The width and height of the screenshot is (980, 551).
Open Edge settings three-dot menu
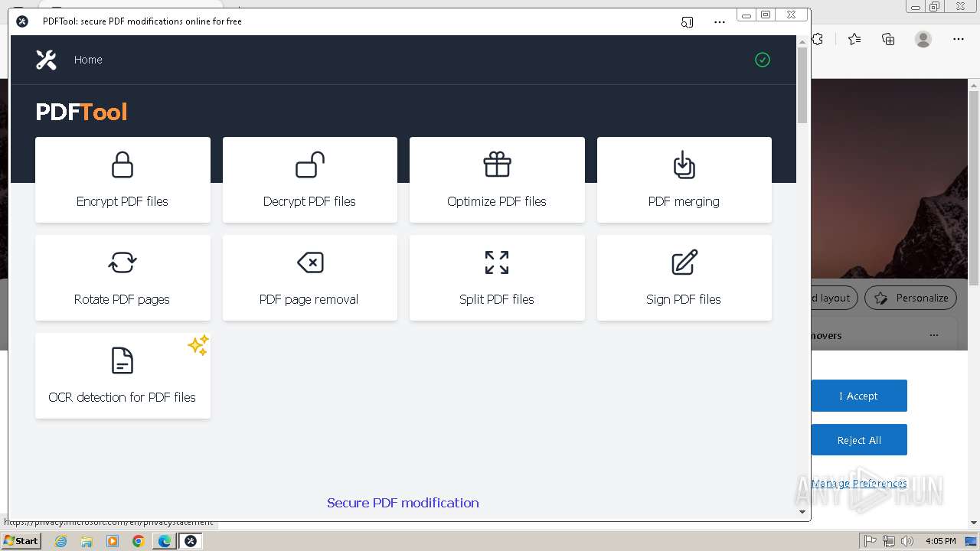pyautogui.click(x=959, y=39)
